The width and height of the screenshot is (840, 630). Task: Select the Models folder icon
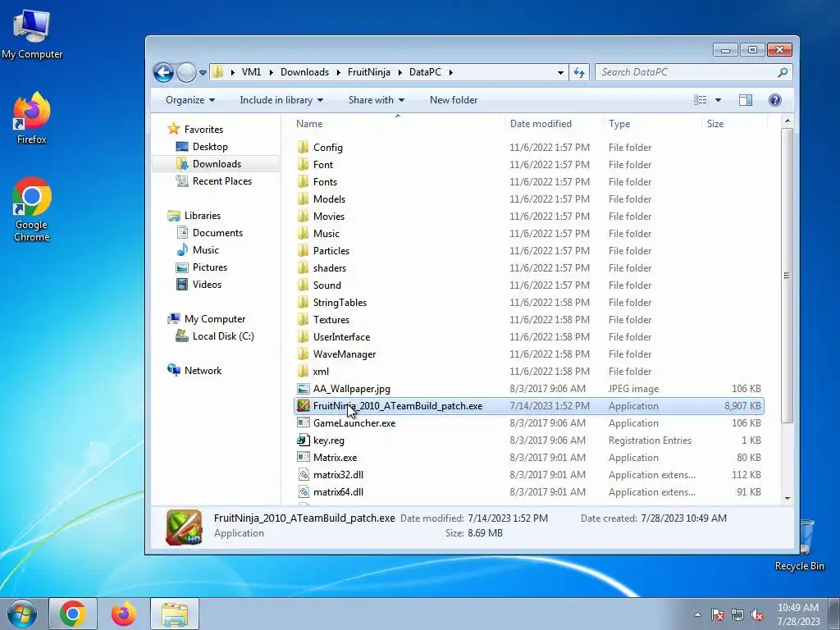304,199
